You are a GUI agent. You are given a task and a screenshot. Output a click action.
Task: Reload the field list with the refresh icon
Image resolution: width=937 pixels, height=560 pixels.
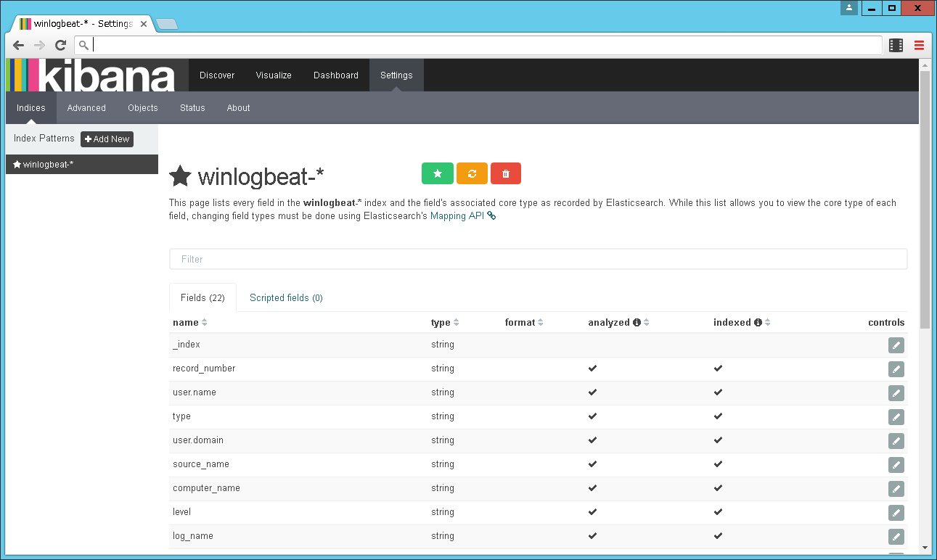point(471,173)
